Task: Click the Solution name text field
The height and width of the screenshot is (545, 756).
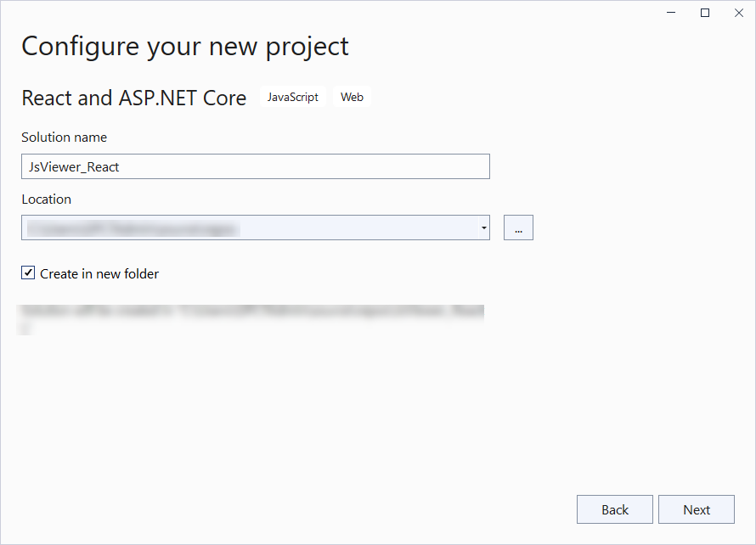Action: [x=256, y=166]
